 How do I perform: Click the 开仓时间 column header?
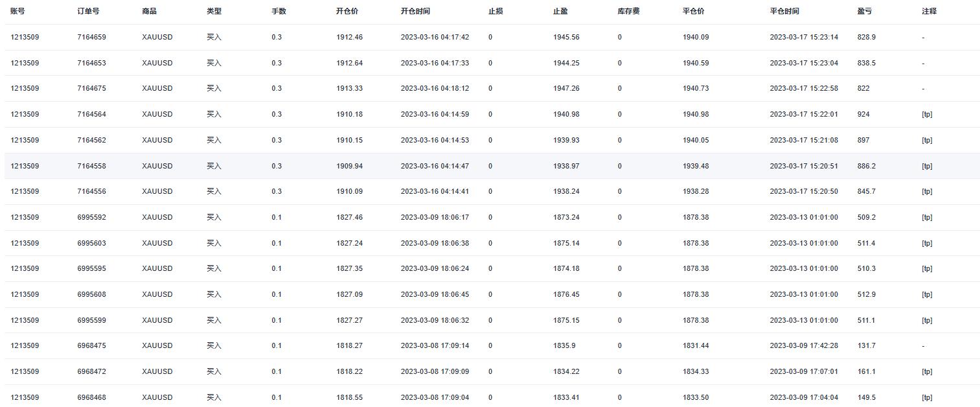(415, 11)
